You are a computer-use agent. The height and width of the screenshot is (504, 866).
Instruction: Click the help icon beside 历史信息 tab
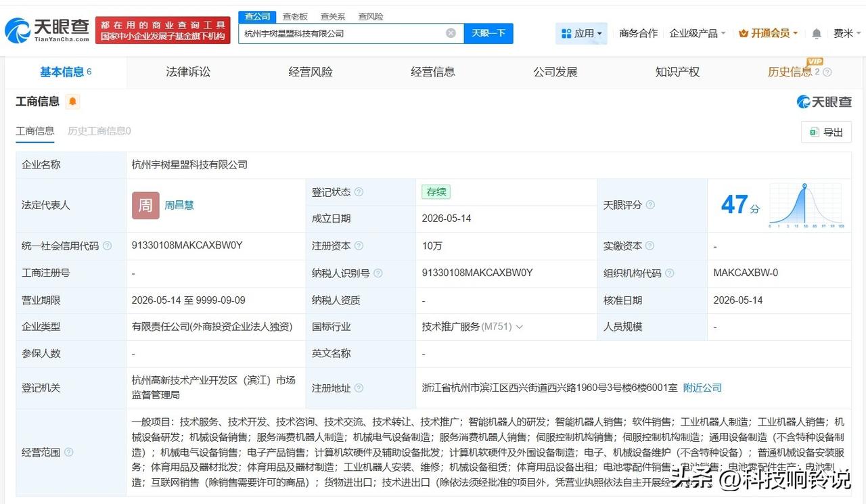[x=827, y=72]
